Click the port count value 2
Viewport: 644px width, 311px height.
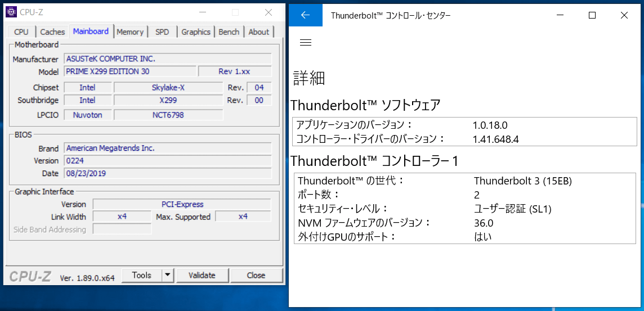click(x=476, y=195)
